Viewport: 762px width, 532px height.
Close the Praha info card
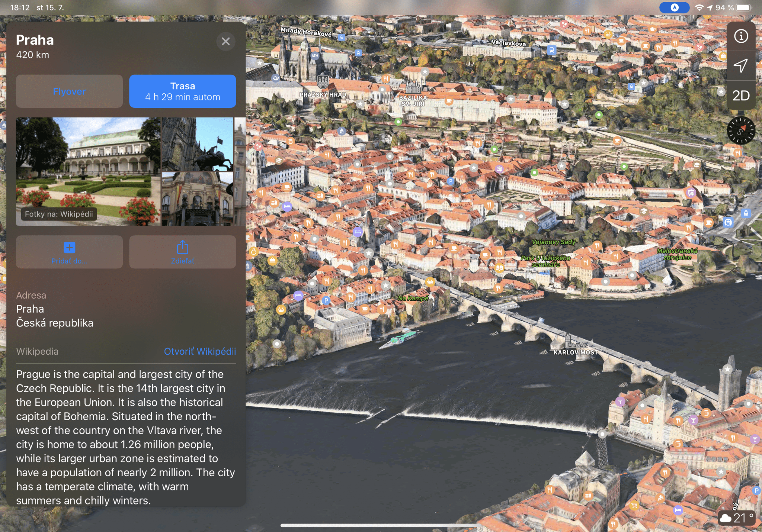point(225,41)
